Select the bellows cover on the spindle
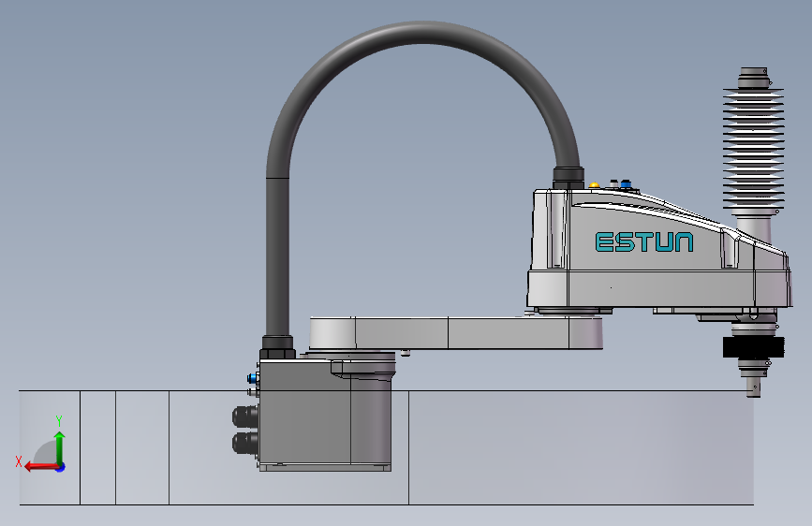Viewport: 812px width, 526px height. (754, 150)
